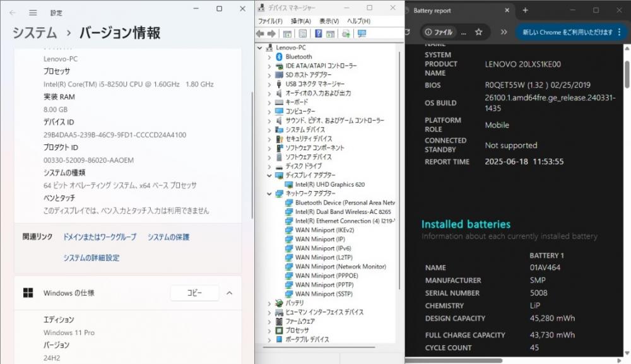Click the blue question mark help icon
Screen dimensions: 631x364
(318, 34)
